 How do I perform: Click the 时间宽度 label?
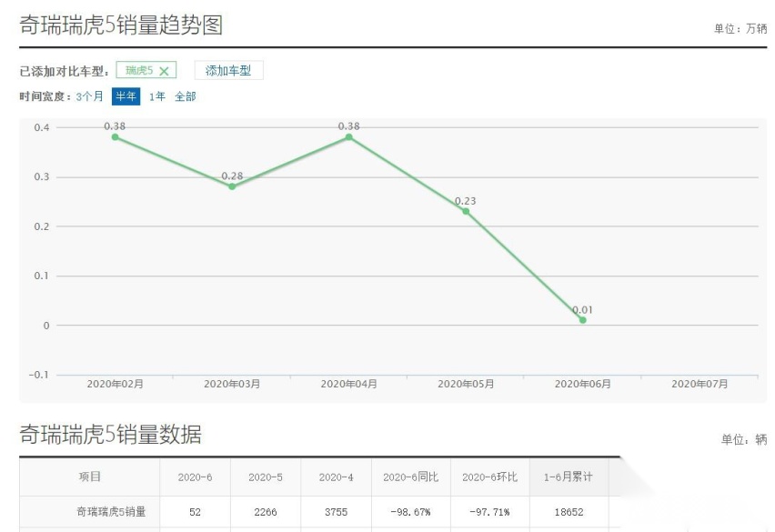click(45, 96)
